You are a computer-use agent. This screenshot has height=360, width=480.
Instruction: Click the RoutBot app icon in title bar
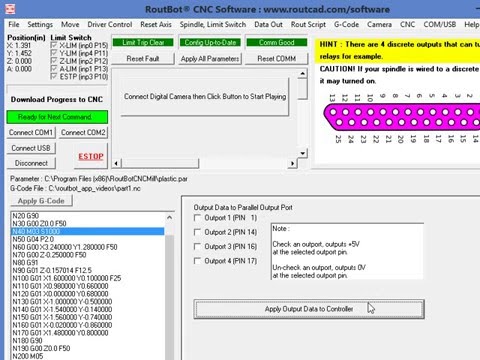(10, 9)
